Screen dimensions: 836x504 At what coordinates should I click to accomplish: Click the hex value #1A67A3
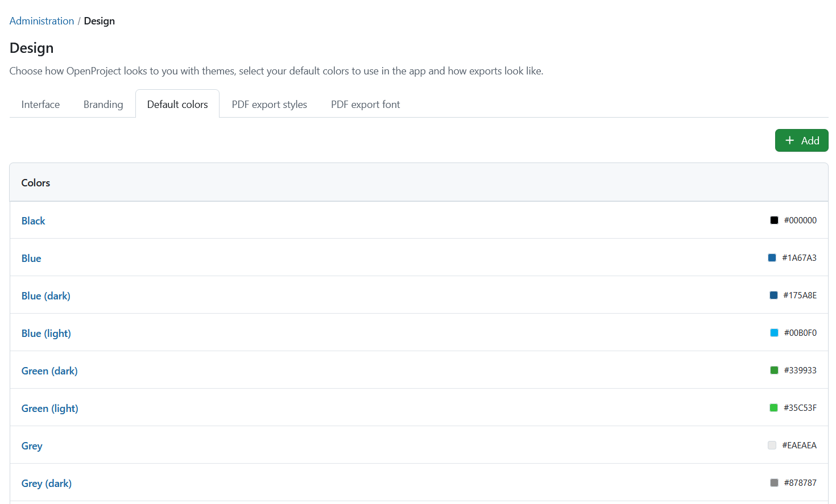[x=799, y=258]
